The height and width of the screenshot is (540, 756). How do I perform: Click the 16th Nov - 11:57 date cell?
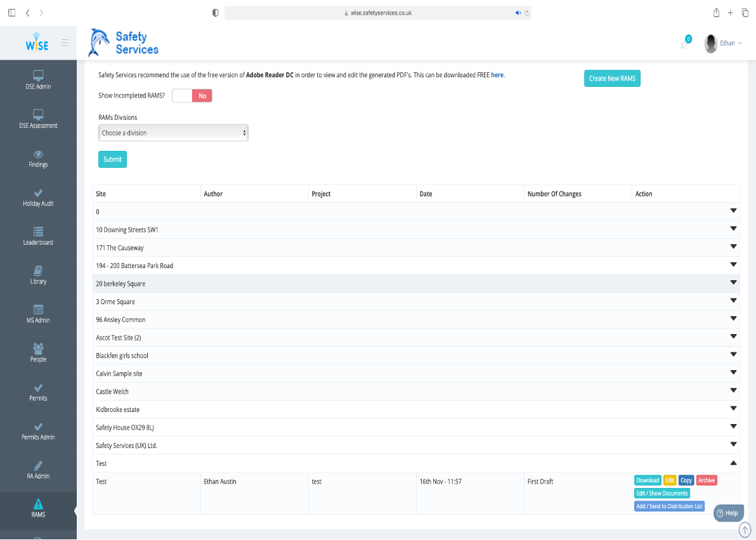tap(470, 493)
